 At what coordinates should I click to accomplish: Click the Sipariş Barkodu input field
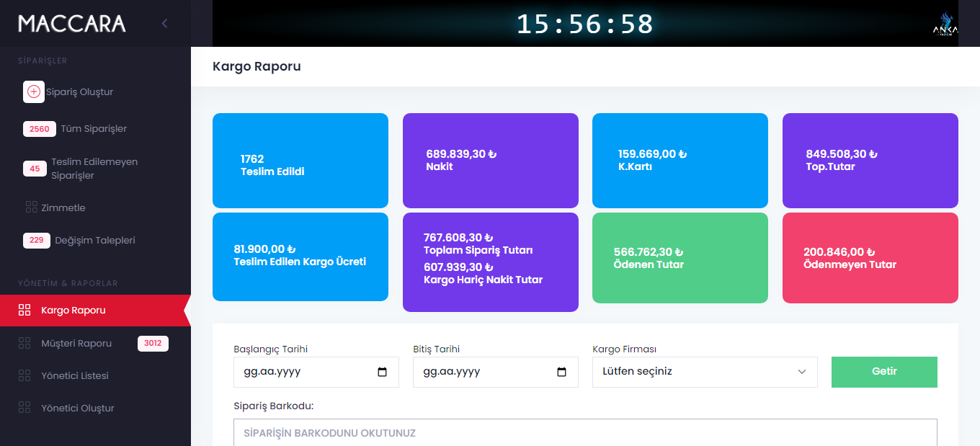(585, 433)
